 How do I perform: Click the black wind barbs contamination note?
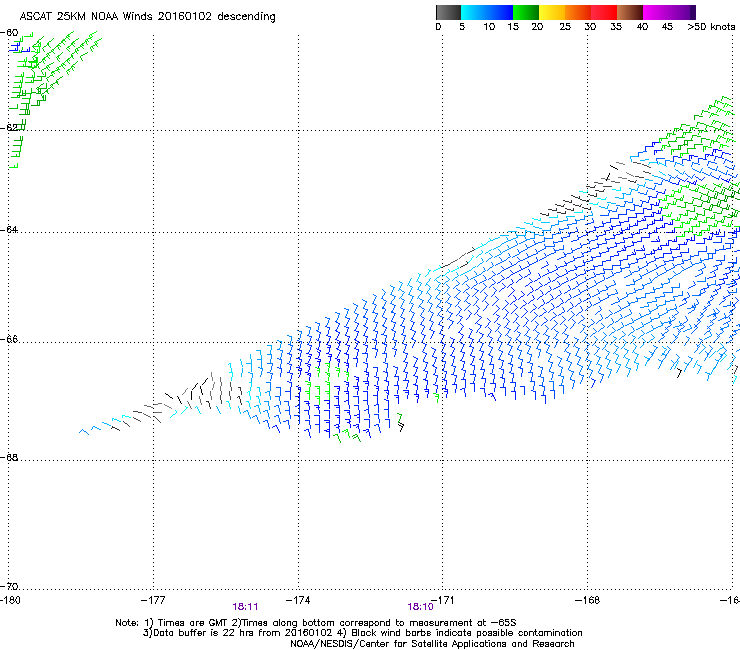(460, 633)
